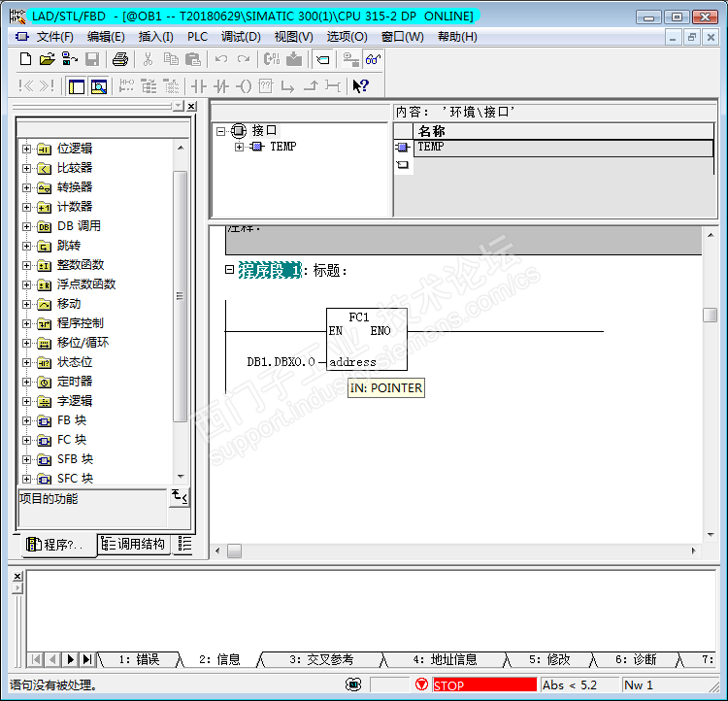This screenshot has height=701, width=728.
Task: Click the New file toolbar icon
Action: point(25,59)
